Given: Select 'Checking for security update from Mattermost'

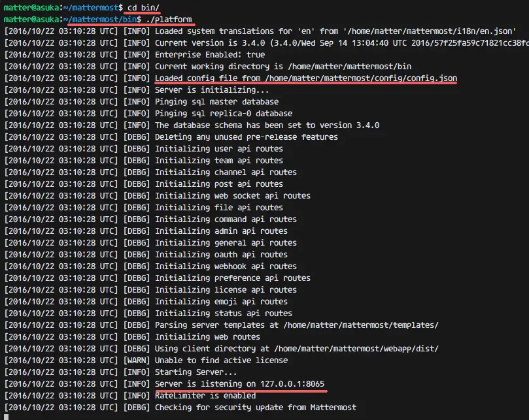Looking at the screenshot, I should click(256, 408).
